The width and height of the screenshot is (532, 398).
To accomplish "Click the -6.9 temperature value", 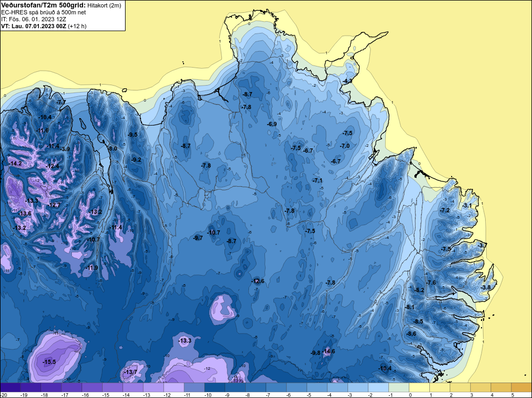I will (272, 124).
